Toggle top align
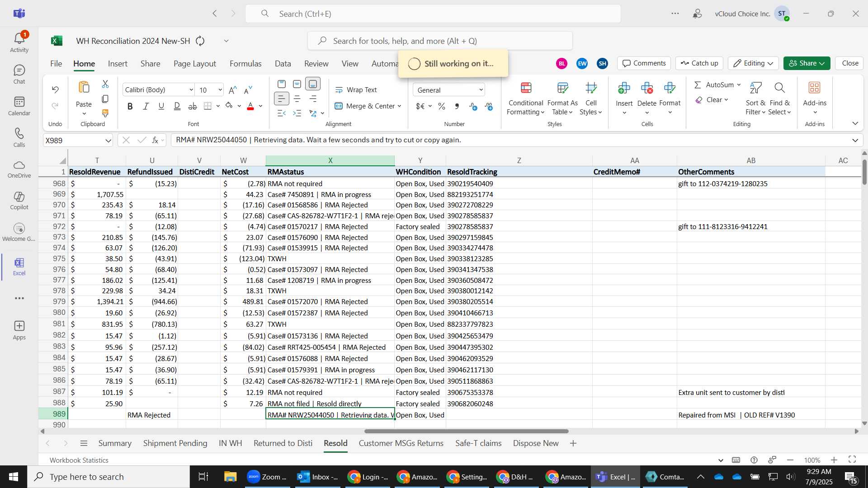The height and width of the screenshot is (488, 868). tap(281, 84)
